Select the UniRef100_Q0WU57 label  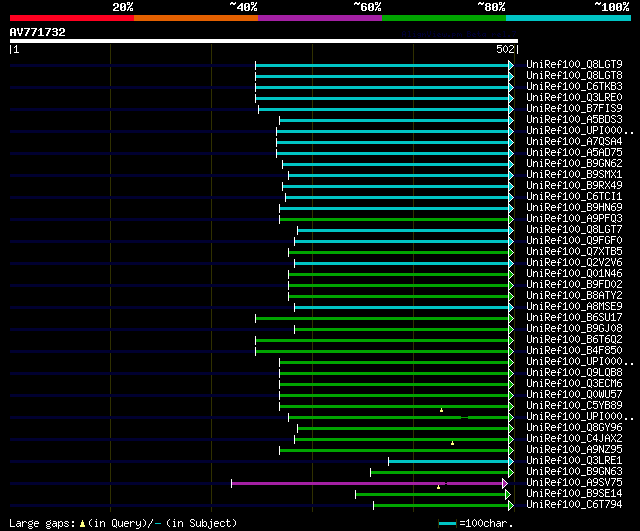(x=574, y=395)
